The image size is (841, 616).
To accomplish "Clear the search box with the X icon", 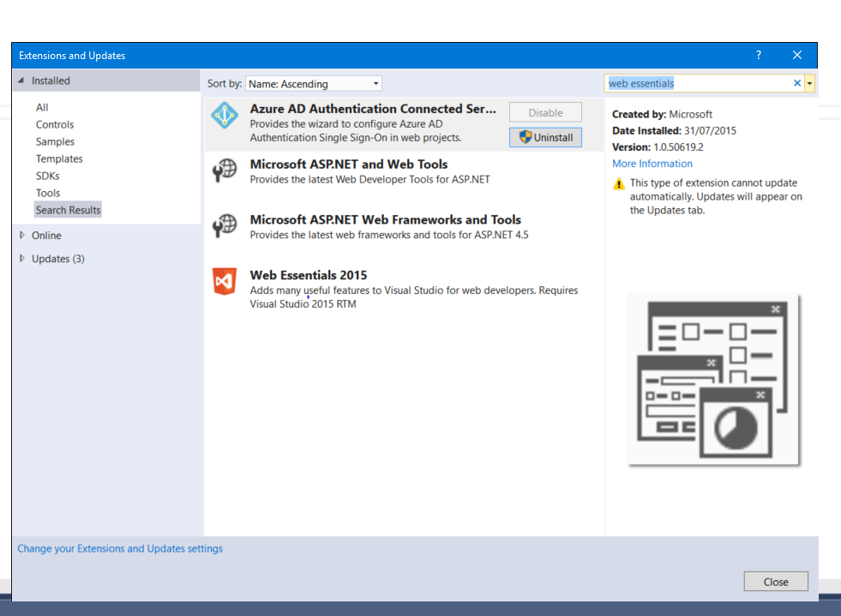I will point(796,83).
